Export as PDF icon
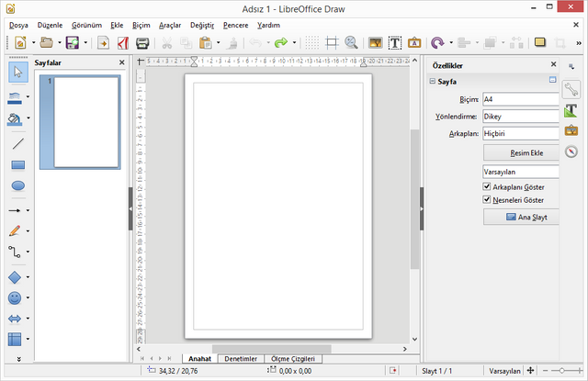The width and height of the screenshot is (588, 381). tap(123, 43)
